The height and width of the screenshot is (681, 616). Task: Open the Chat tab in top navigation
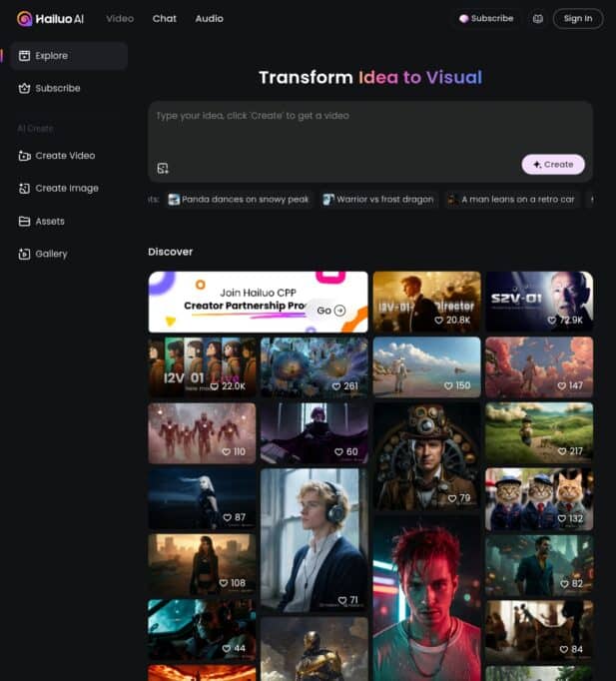pyautogui.click(x=164, y=18)
